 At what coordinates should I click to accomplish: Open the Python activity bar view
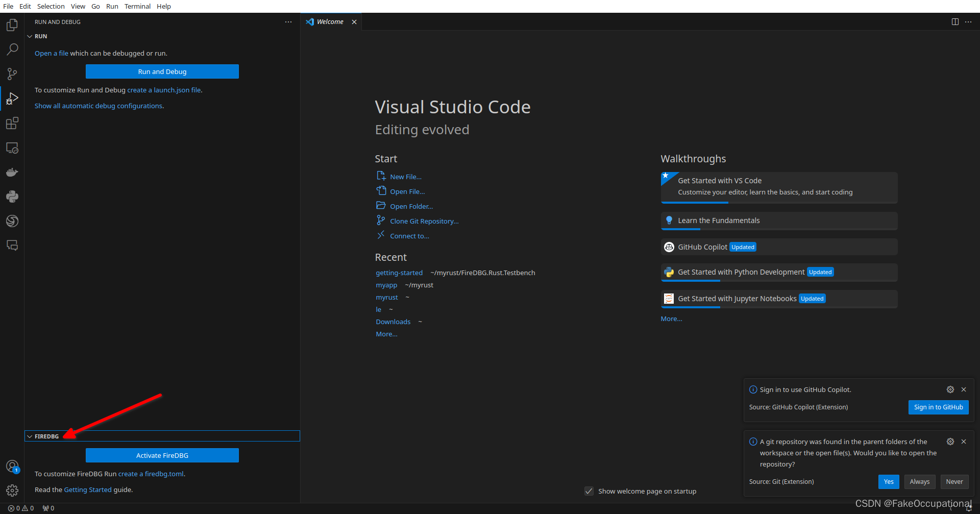[12, 197]
